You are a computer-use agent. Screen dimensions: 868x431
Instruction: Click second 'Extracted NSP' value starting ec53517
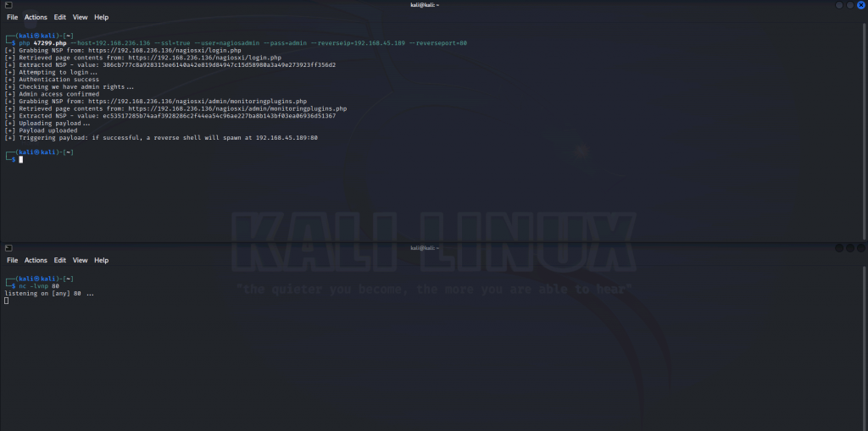point(220,116)
